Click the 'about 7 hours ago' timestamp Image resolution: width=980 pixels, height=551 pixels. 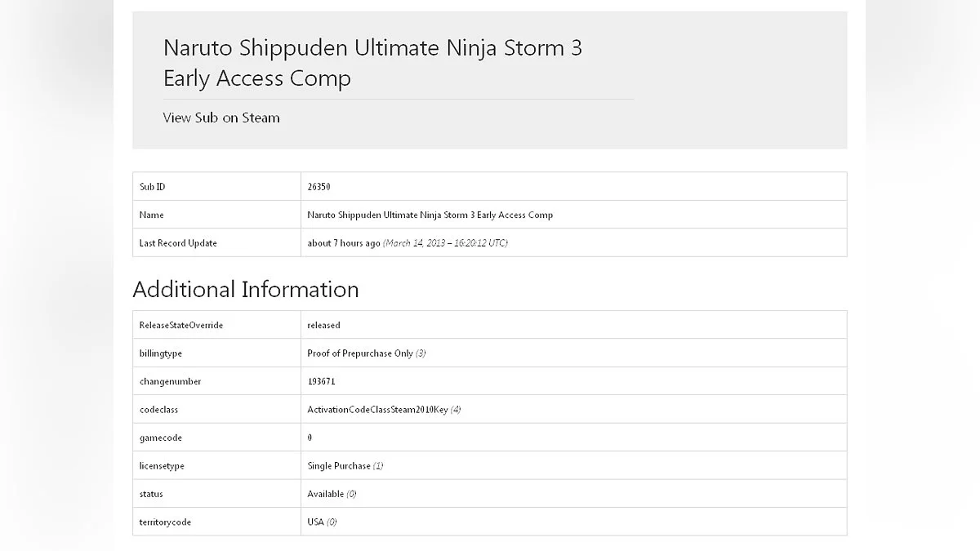click(344, 243)
